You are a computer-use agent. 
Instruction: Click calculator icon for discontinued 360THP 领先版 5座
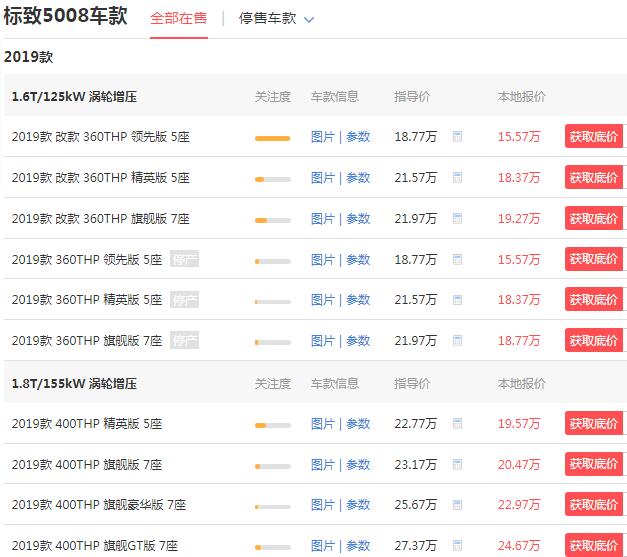point(457,260)
